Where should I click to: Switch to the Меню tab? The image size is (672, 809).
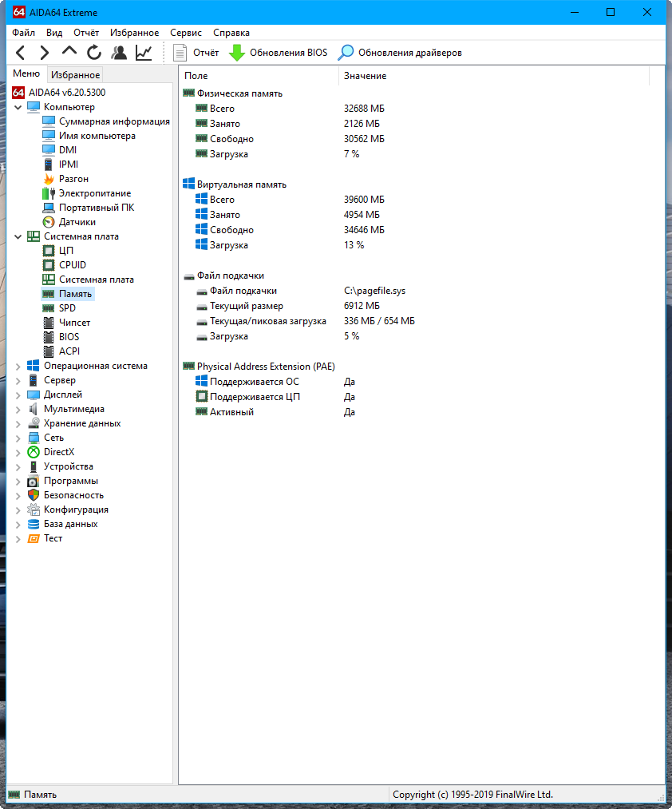(x=26, y=73)
